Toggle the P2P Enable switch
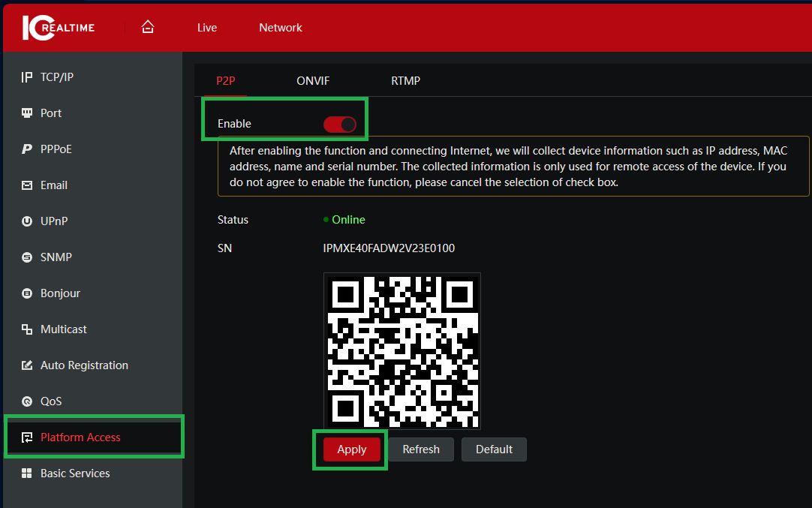The image size is (812, 508). pos(340,125)
